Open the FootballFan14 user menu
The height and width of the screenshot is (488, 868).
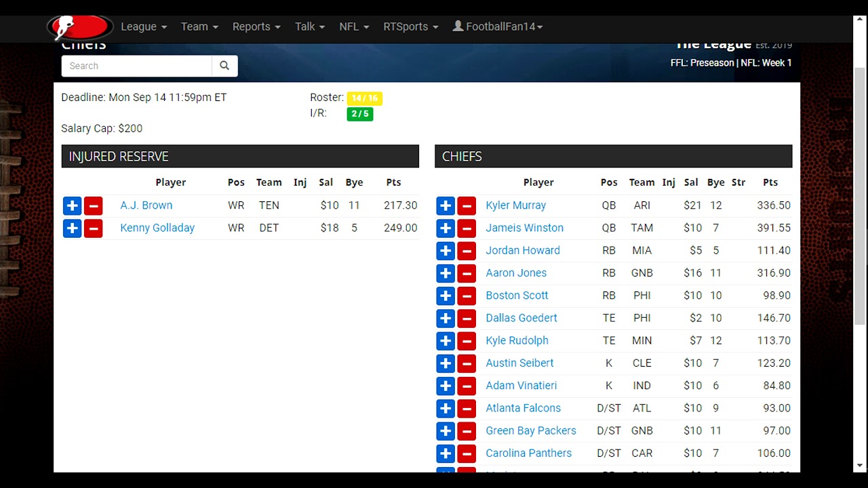[498, 26]
